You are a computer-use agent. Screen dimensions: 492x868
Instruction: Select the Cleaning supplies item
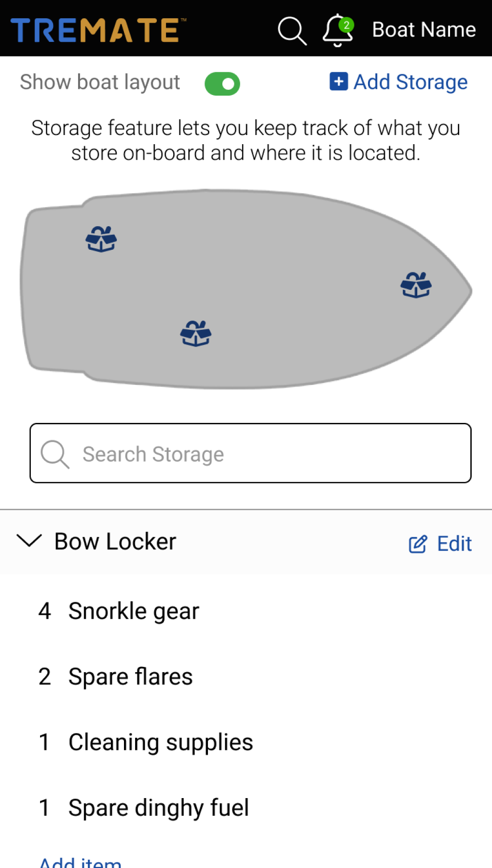pos(161,742)
